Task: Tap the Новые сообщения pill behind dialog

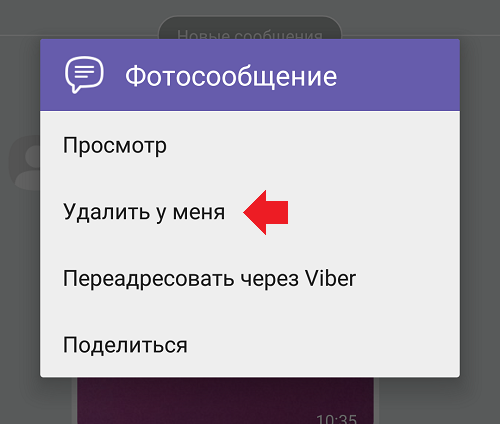Action: click(250, 28)
